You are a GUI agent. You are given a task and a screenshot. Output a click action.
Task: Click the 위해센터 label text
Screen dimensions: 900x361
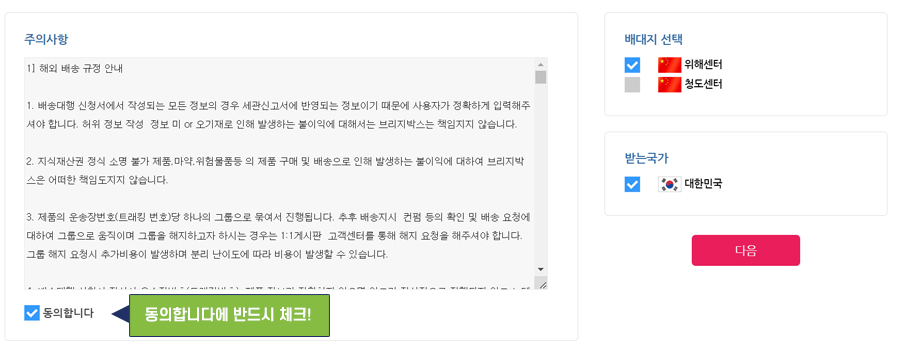(703, 65)
